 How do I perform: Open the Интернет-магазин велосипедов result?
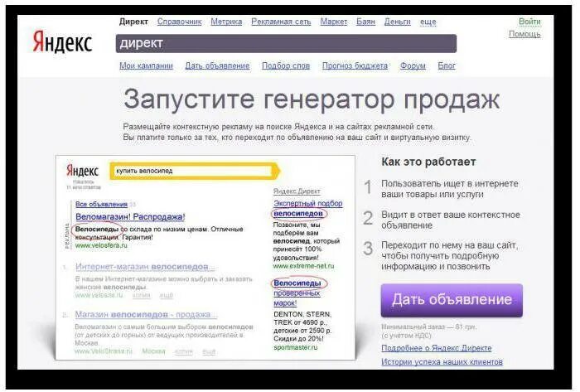145,267
